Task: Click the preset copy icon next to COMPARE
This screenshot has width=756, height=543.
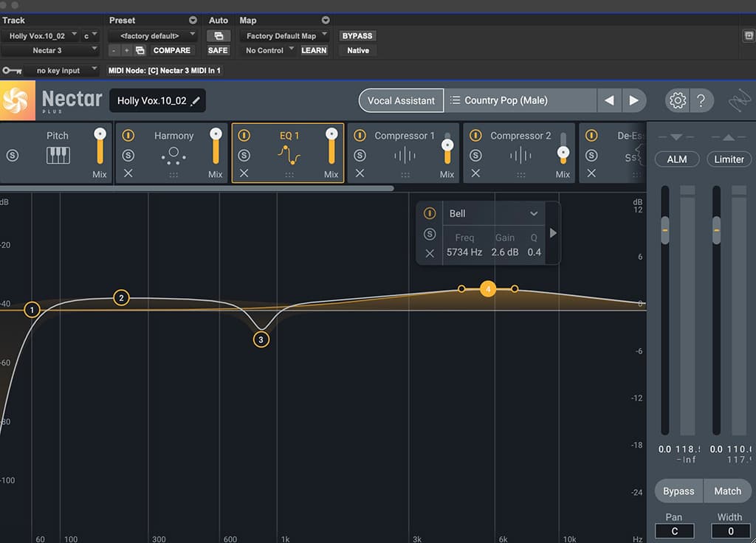Action: pos(140,50)
